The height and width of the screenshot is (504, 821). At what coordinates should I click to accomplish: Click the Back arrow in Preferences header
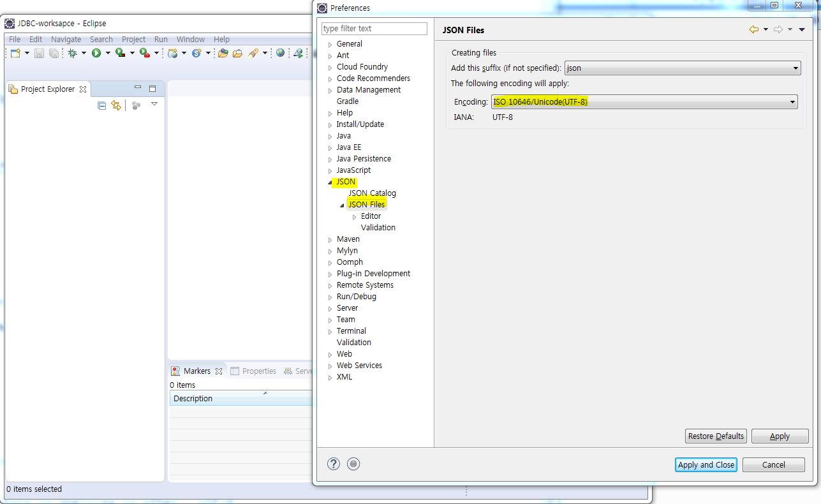[754, 29]
